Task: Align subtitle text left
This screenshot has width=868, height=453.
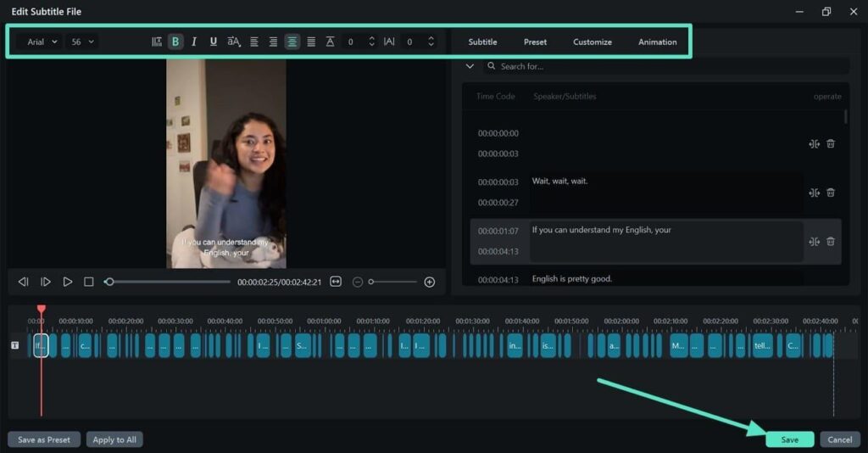Action: pyautogui.click(x=254, y=42)
